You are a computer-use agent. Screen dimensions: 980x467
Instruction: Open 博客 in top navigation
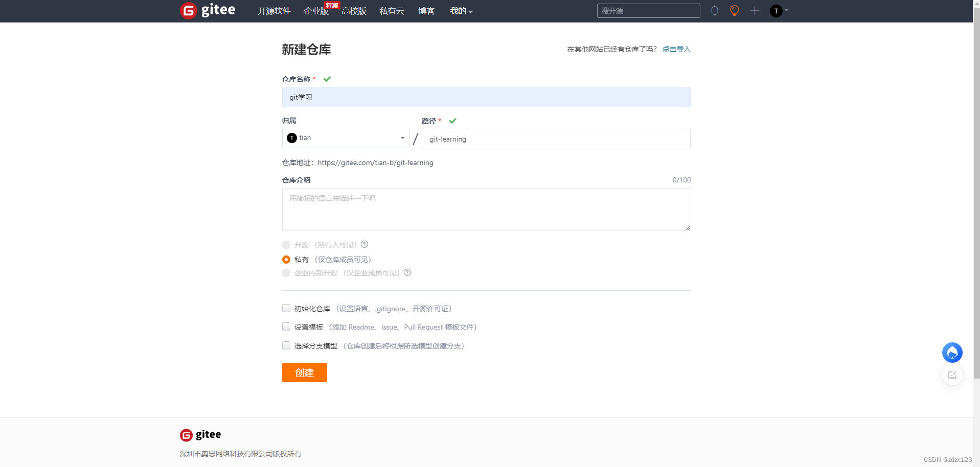[x=426, y=11]
